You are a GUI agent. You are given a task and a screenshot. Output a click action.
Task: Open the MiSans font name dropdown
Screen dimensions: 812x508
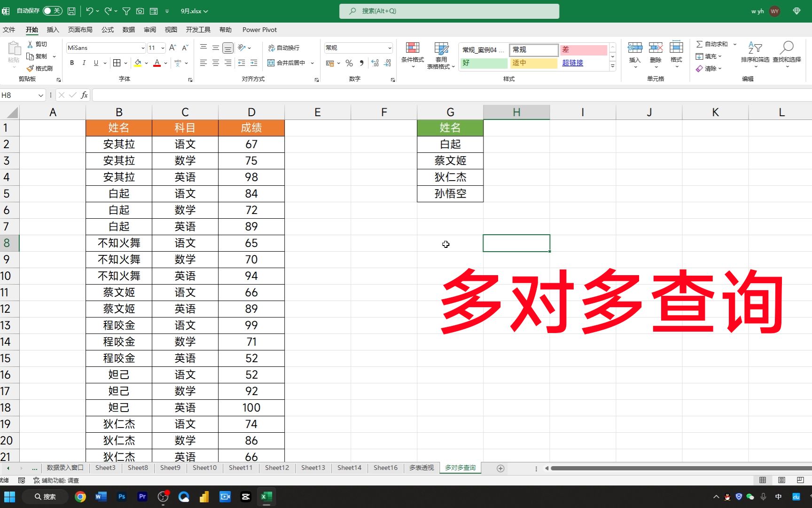tap(142, 48)
